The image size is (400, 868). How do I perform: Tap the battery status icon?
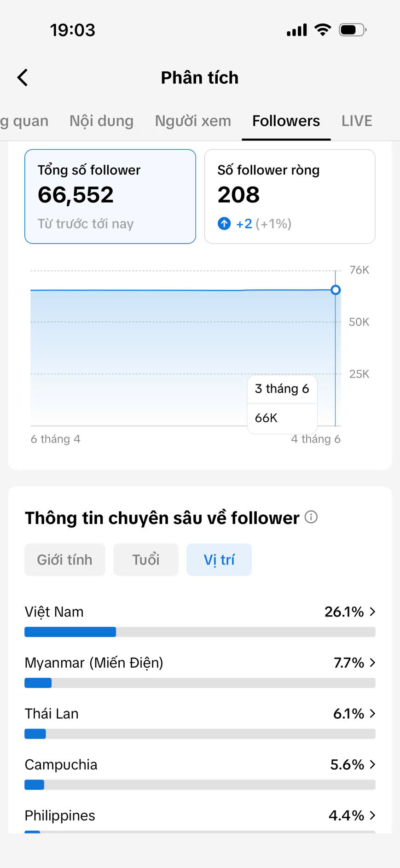(x=353, y=30)
